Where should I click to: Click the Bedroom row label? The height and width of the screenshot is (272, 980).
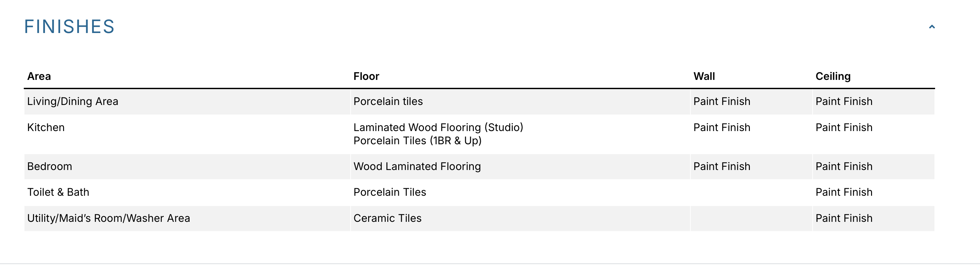[50, 166]
